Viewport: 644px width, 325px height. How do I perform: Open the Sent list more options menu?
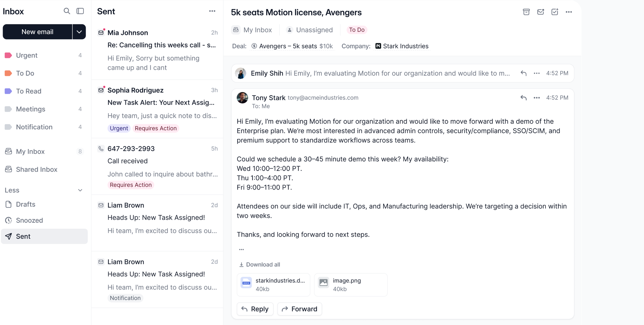coord(212,11)
